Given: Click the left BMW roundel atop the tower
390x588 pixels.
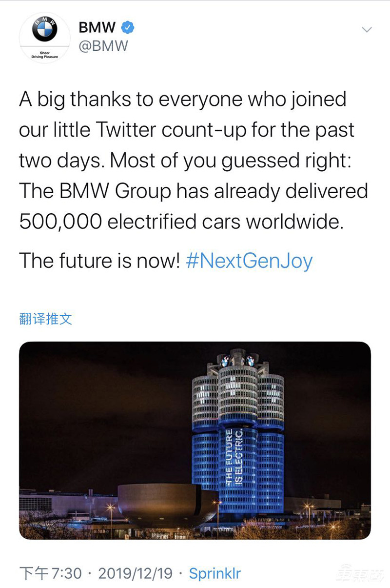Looking at the screenshot, I should 225,362.
